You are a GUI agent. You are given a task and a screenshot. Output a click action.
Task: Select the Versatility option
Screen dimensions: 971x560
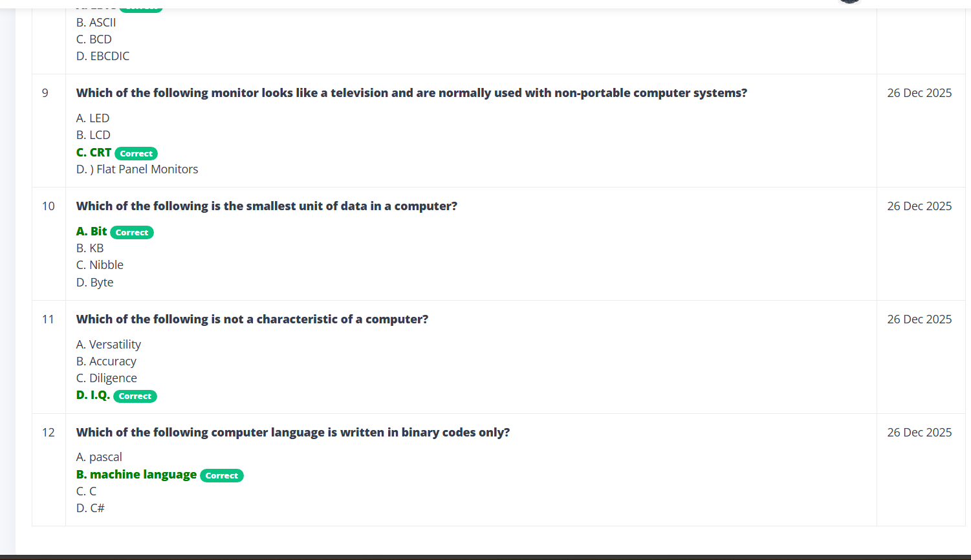109,345
